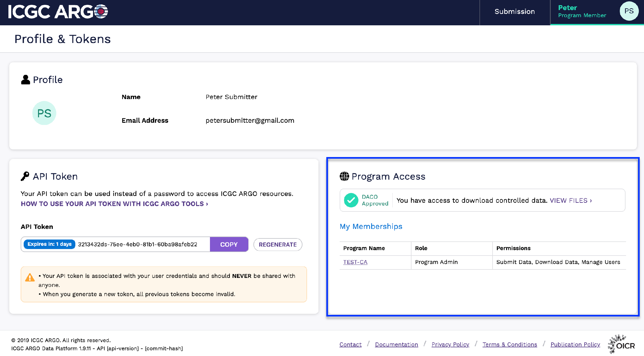Screen dimensions: 644x356
Task: Open the Submission menu item
Action: pyautogui.click(x=515, y=11)
